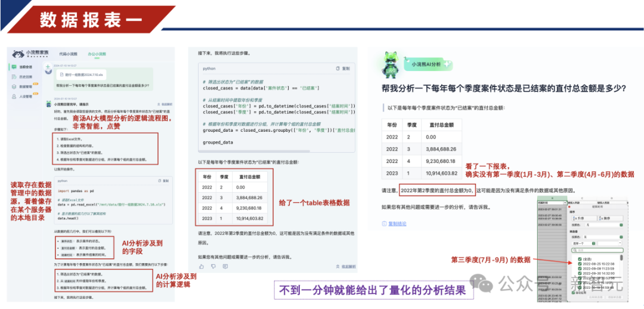Sort descending with the 降序 button
This screenshot has height=309, width=644.
[x=611, y=218]
